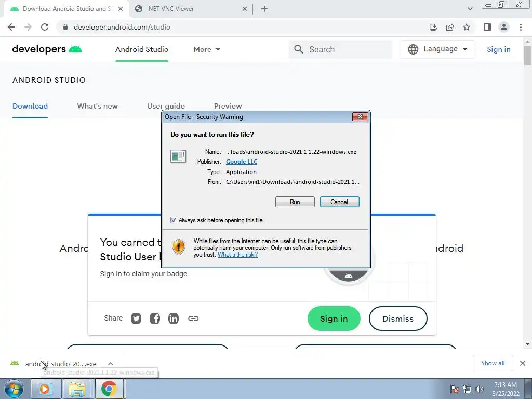532x399 pixels.
Task: Uncheck Always ask before opening this file
Action: (x=174, y=220)
